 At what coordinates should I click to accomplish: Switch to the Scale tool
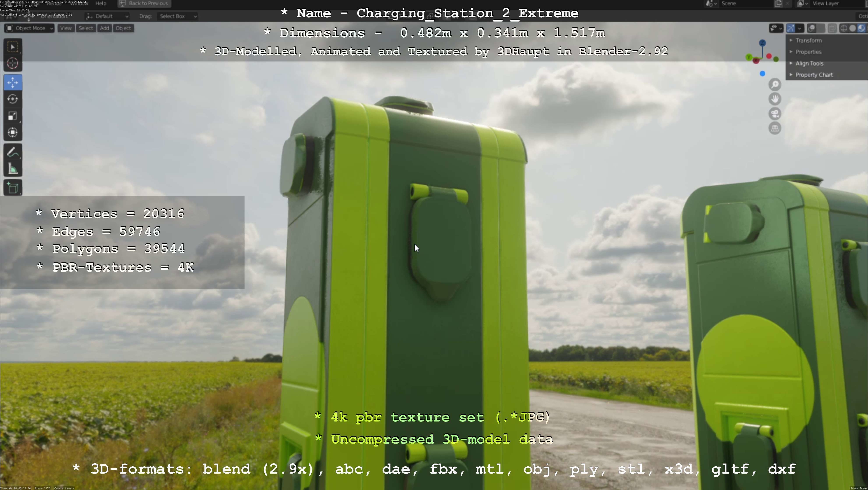pyautogui.click(x=13, y=116)
